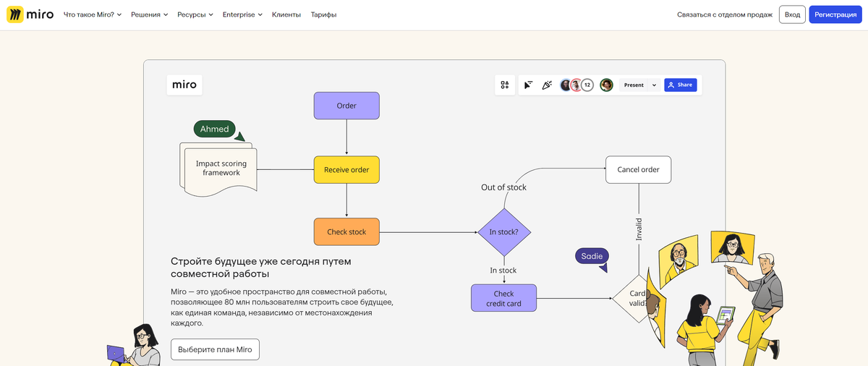868x366 pixels.
Task: Click the portrait card of bearded man with glasses
Action: (x=678, y=260)
